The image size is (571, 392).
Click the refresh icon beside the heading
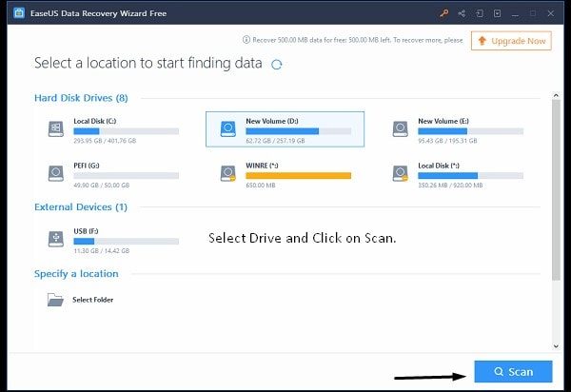[x=277, y=65]
